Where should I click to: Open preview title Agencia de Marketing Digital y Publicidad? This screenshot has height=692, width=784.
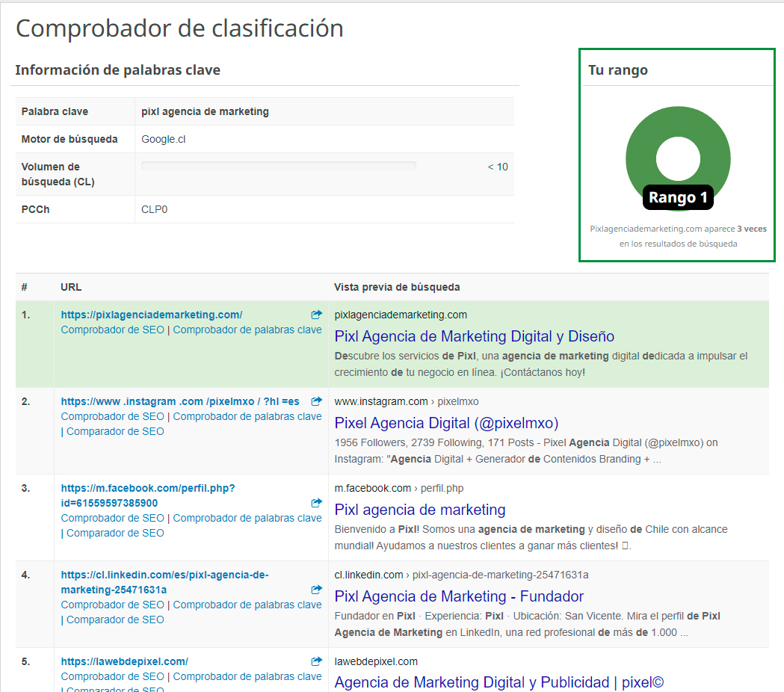click(x=499, y=682)
